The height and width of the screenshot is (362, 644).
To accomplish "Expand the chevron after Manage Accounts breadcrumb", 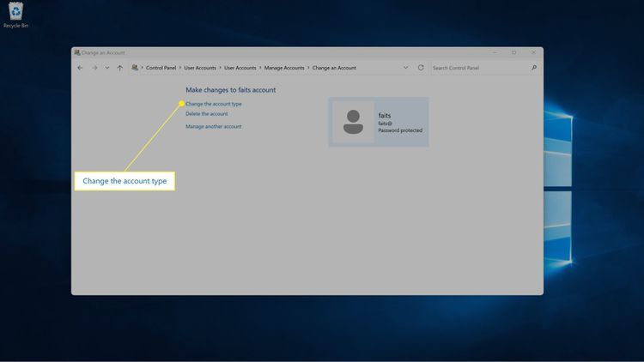I will [308, 68].
